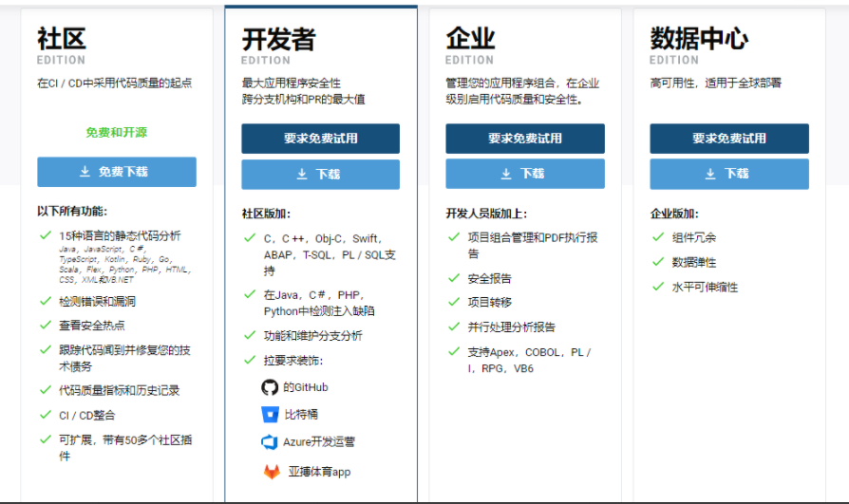Click the GitLab fox icon
This screenshot has height=504, width=849.
(272, 472)
